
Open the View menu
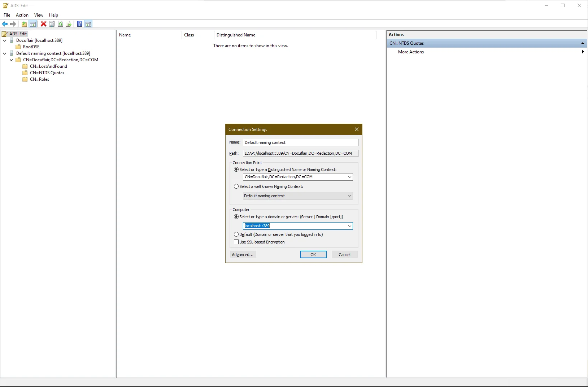tap(39, 15)
